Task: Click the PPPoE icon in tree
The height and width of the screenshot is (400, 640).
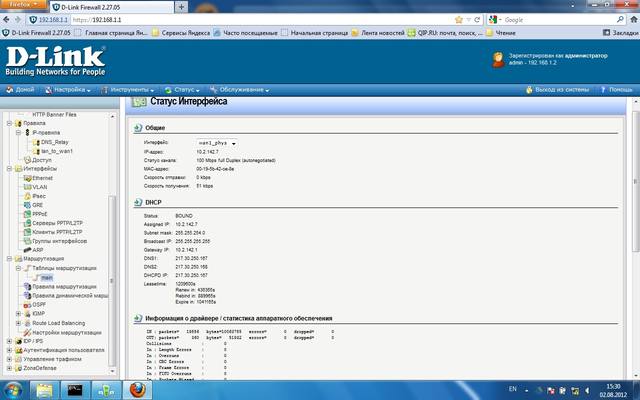Action: (x=27, y=214)
